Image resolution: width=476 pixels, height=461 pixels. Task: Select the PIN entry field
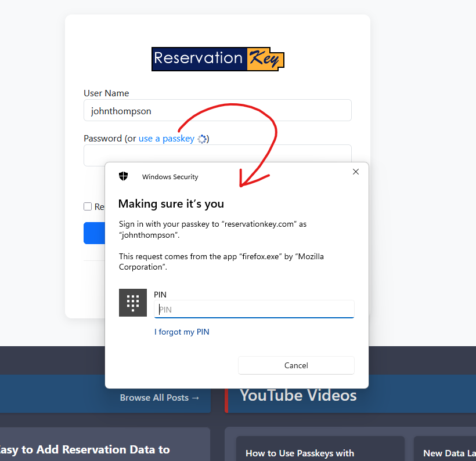coord(254,309)
